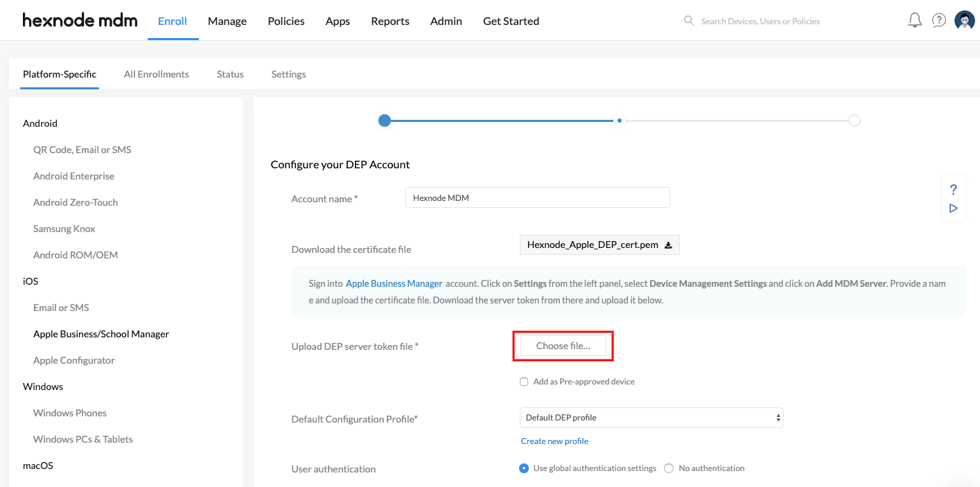Check Add as Pre-approved device
The height and width of the screenshot is (487, 980).
click(x=524, y=382)
